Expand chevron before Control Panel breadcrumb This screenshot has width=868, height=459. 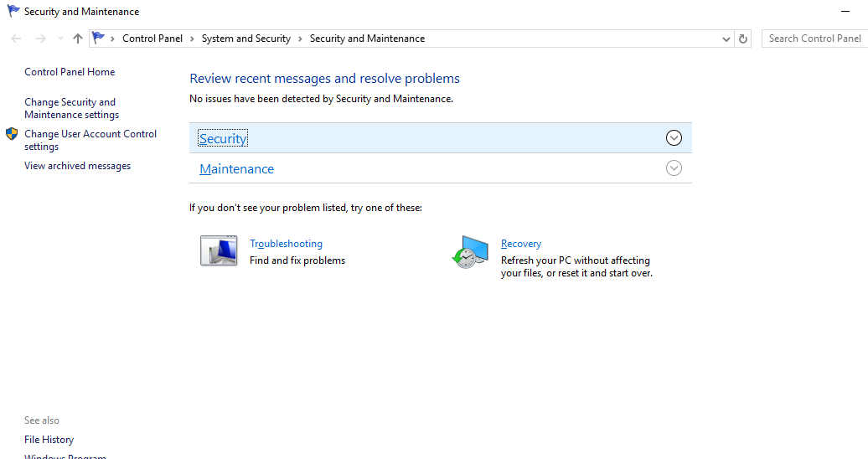coord(112,39)
